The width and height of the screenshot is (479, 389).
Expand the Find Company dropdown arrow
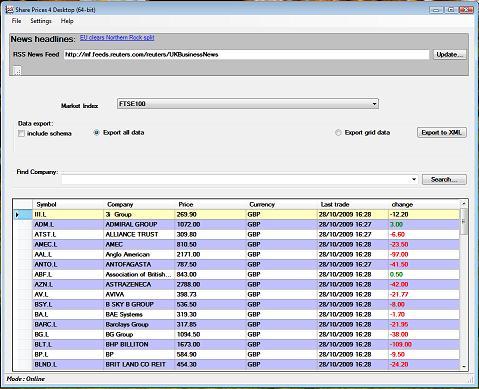[414, 179]
